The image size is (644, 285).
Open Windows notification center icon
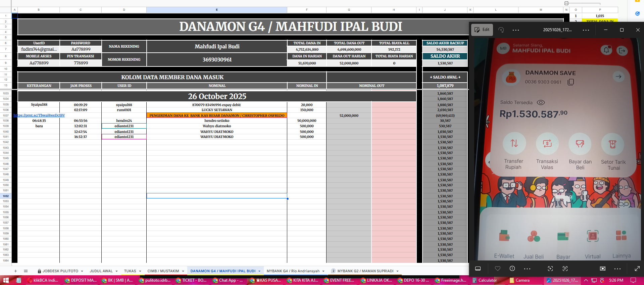(x=633, y=280)
